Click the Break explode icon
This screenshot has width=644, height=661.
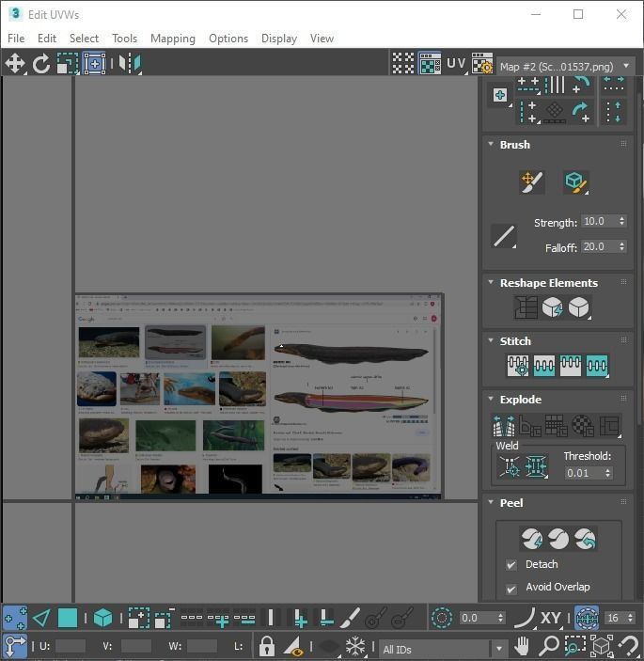pos(504,426)
